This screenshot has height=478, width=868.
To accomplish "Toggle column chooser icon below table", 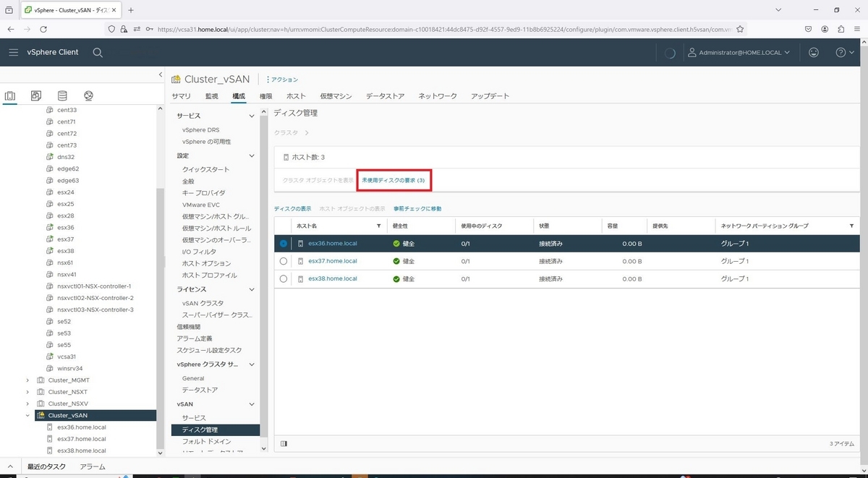I will pos(284,443).
